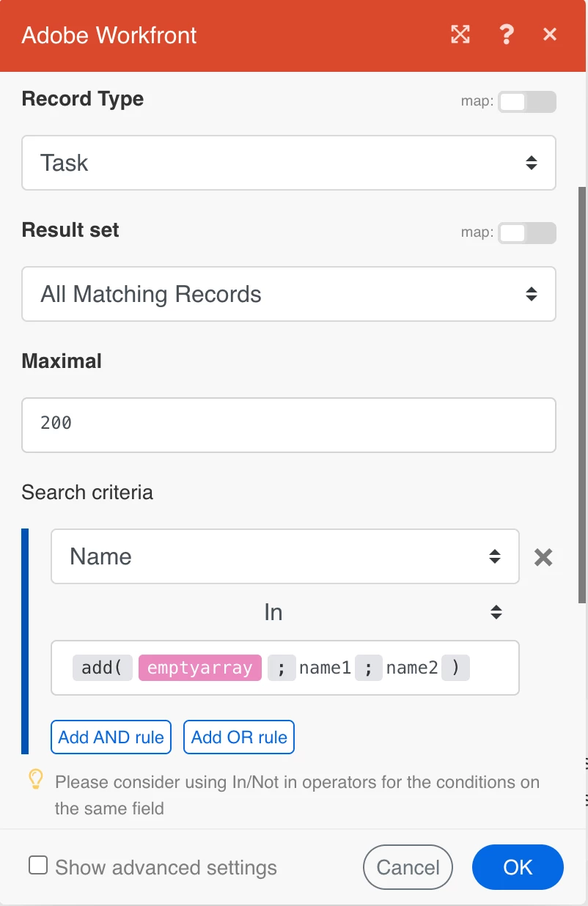This screenshot has height=906, width=588.
Task: Click the Maximal input field showing 200
Action: [x=289, y=425]
